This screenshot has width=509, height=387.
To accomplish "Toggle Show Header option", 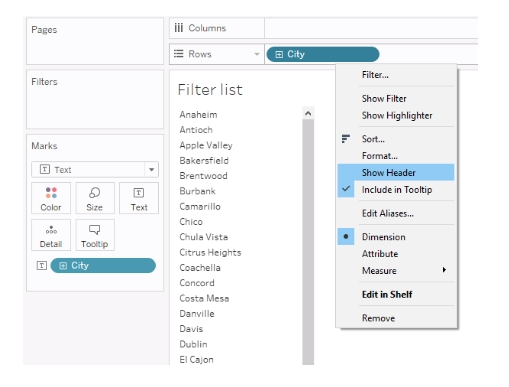I will coord(396,172).
